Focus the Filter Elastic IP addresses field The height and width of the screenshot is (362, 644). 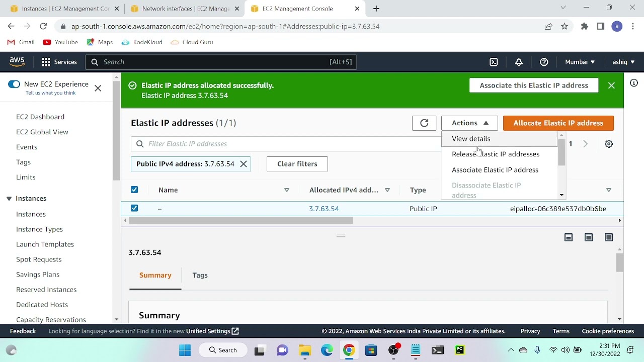point(286,144)
